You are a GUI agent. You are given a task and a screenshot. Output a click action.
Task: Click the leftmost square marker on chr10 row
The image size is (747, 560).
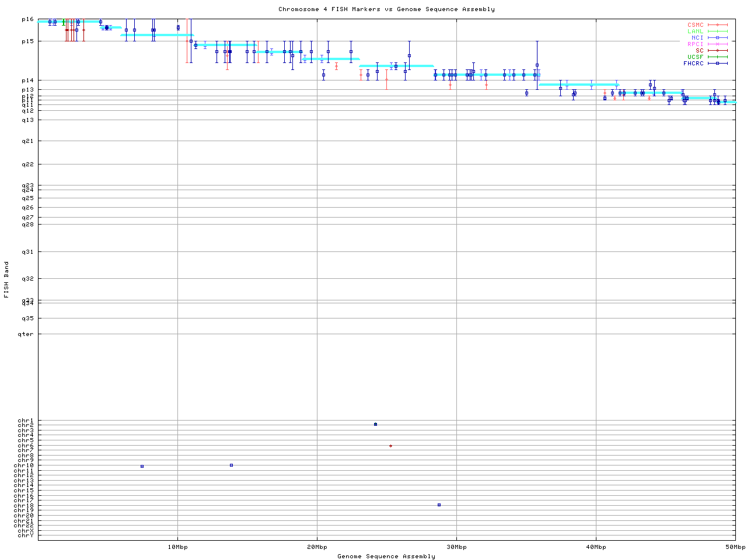tap(142, 466)
